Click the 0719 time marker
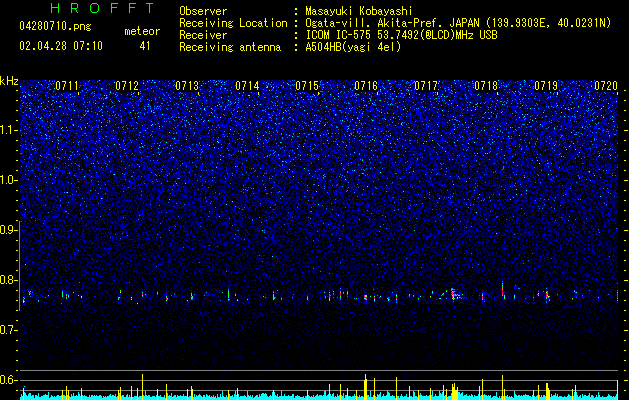The image size is (629, 400). pos(546,86)
